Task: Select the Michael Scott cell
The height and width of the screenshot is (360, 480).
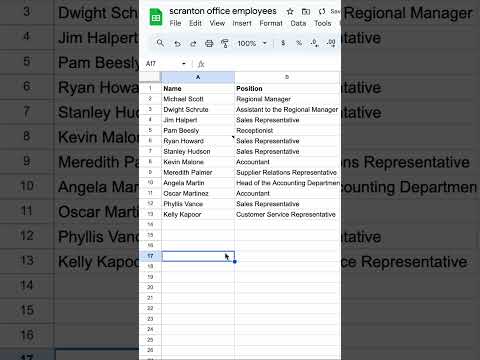Action: pos(198,99)
